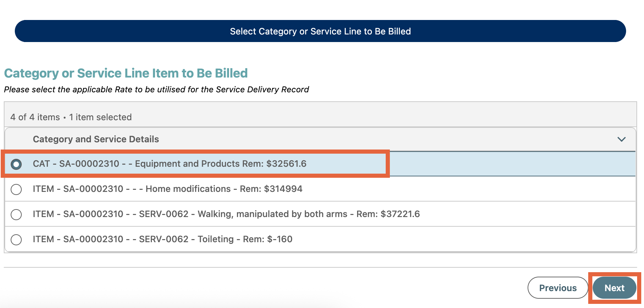
Task: Click the SERV-0062 Walking row label
Action: point(226,214)
